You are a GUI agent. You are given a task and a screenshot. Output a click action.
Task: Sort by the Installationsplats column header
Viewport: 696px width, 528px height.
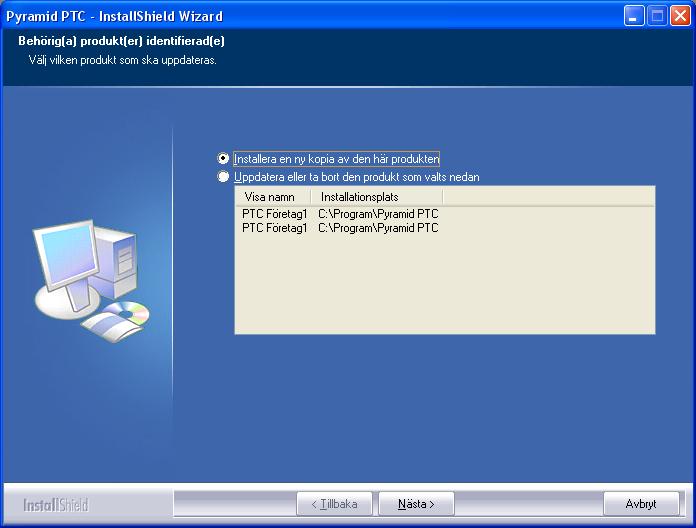377,197
